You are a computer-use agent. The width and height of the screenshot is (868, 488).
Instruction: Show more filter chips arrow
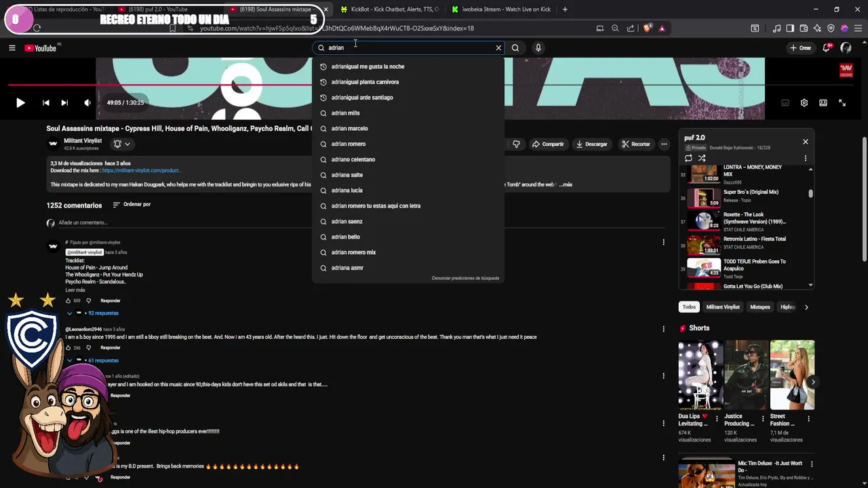[x=806, y=307]
